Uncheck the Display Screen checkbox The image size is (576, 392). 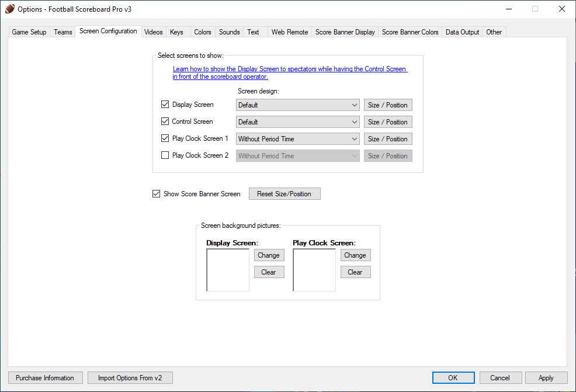coord(165,105)
